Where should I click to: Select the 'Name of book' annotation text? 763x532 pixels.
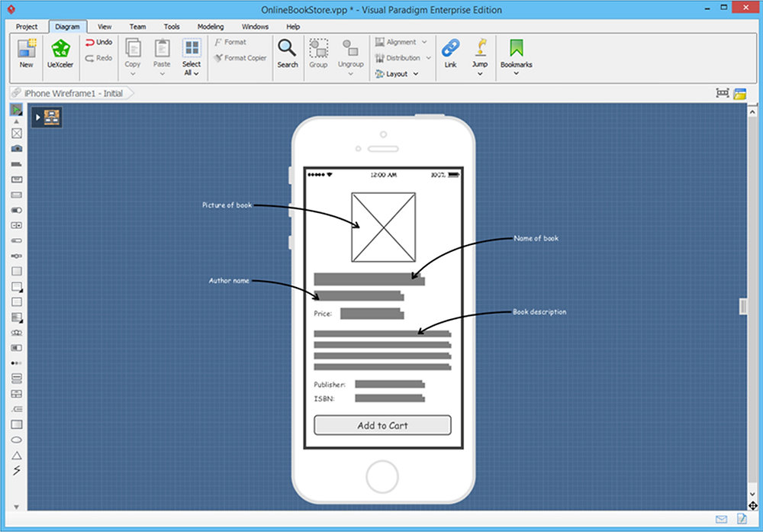pyautogui.click(x=536, y=238)
